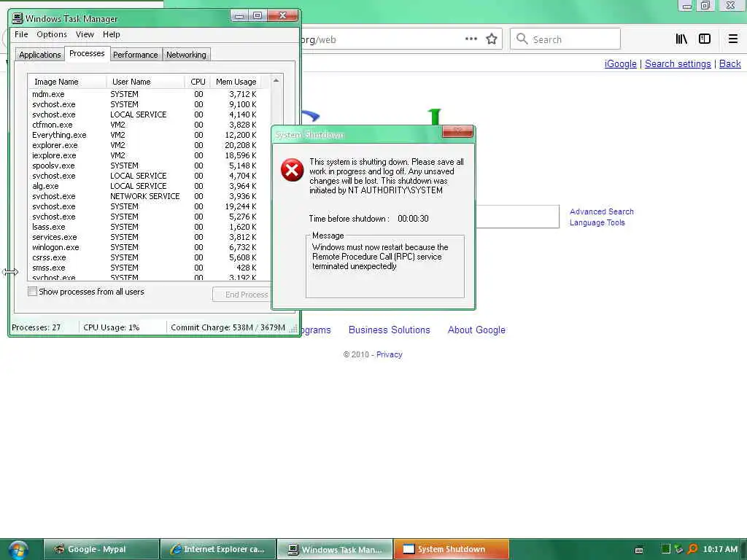Click the End Process button
Viewport: 747px width, 560px height.
[x=242, y=295]
